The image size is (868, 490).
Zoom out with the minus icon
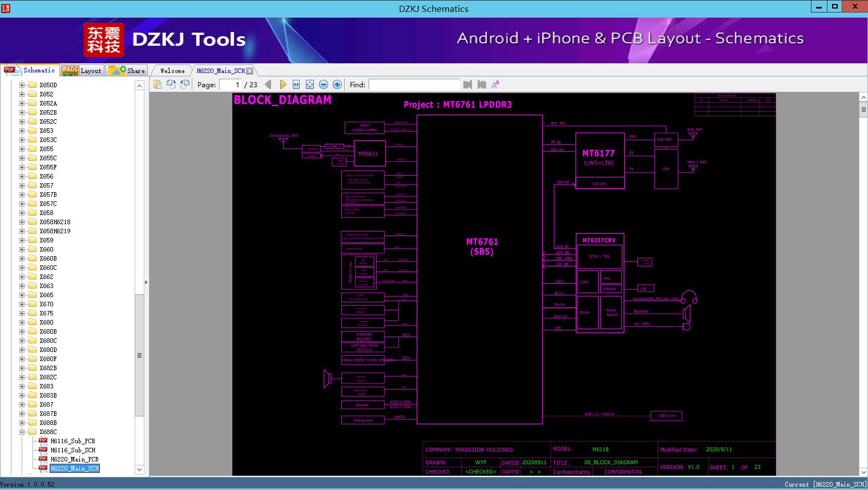pos(324,84)
